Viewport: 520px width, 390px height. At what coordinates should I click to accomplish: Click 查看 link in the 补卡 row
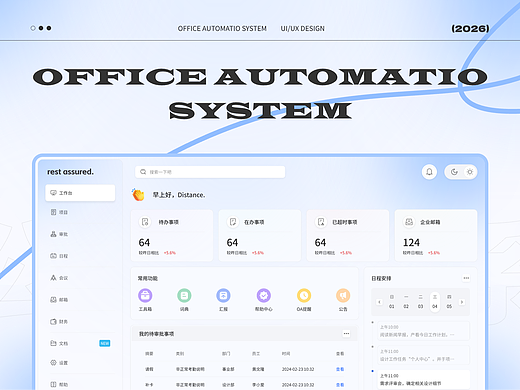tap(340, 385)
